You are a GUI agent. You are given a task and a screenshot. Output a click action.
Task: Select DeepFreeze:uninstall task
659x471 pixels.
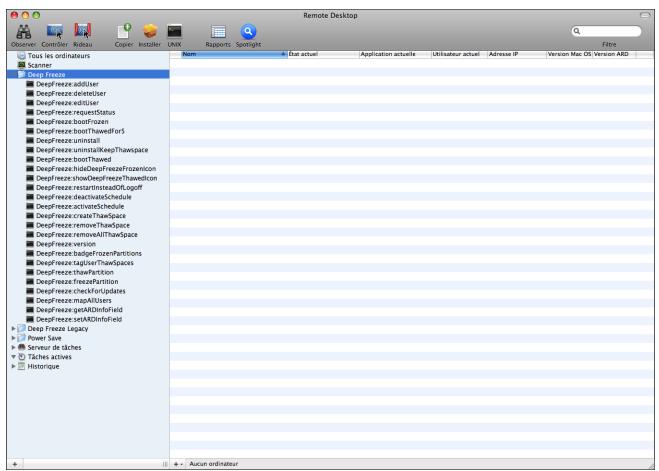(68, 140)
